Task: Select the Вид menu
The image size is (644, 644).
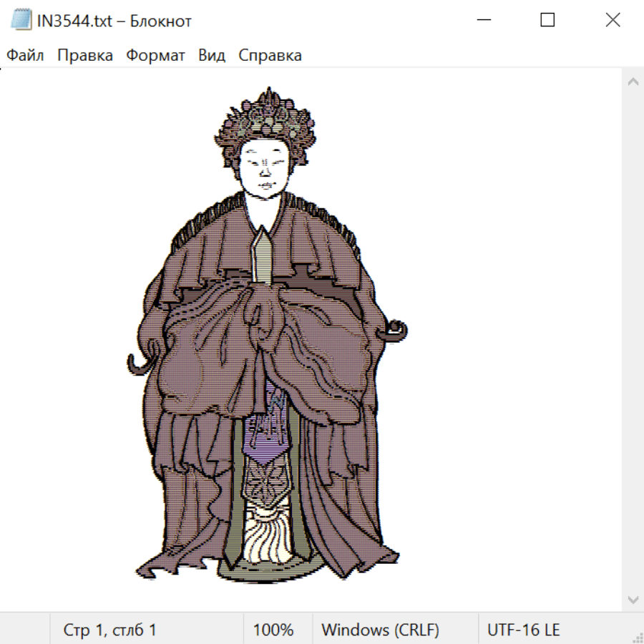Action: point(211,56)
